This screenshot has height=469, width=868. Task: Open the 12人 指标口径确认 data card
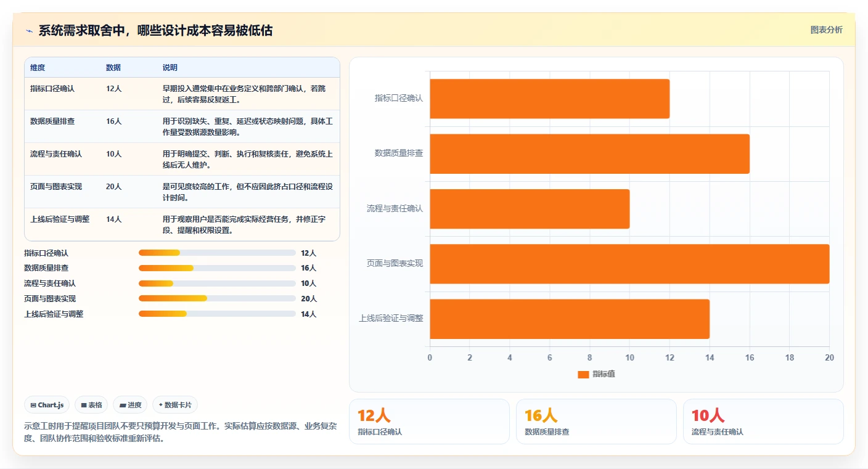429,422
